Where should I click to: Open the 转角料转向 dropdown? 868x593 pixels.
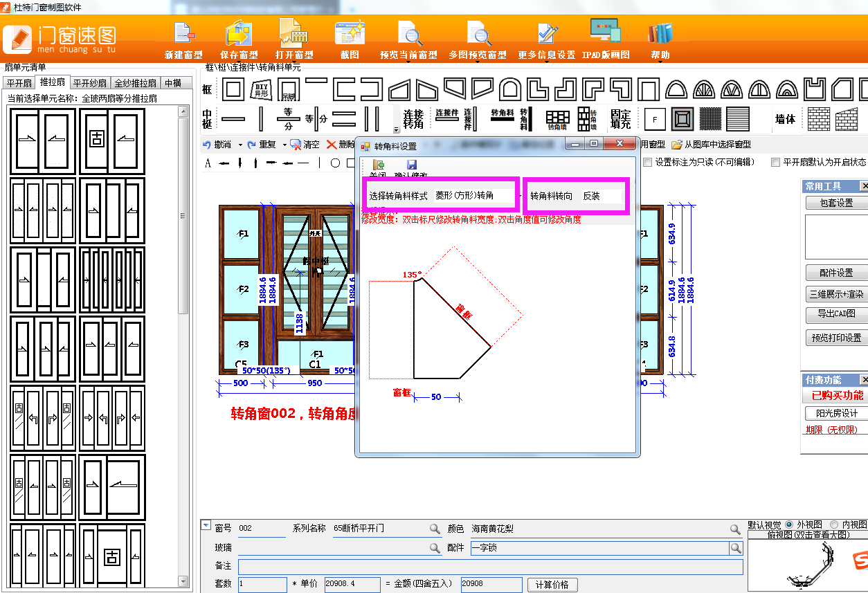[x=602, y=196]
